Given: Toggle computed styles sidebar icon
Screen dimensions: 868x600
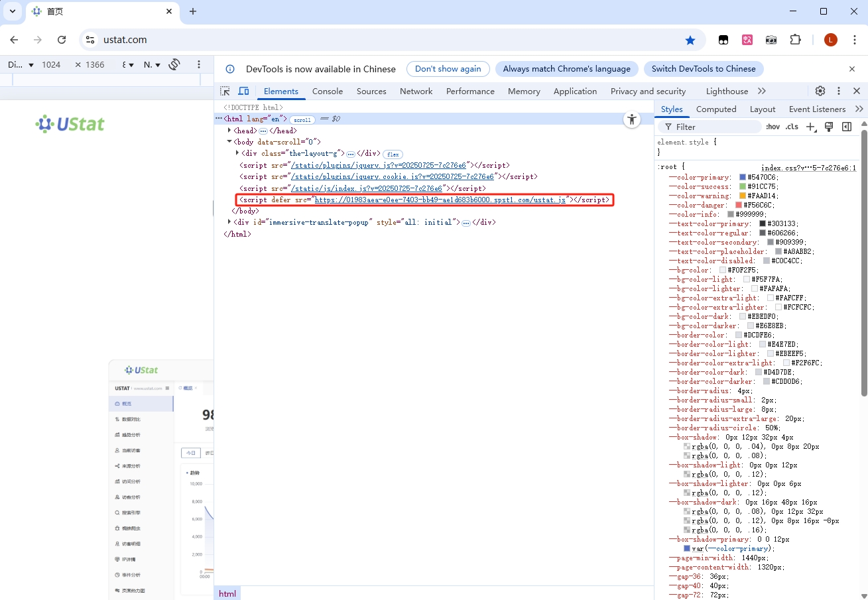Looking at the screenshot, I should tap(847, 127).
